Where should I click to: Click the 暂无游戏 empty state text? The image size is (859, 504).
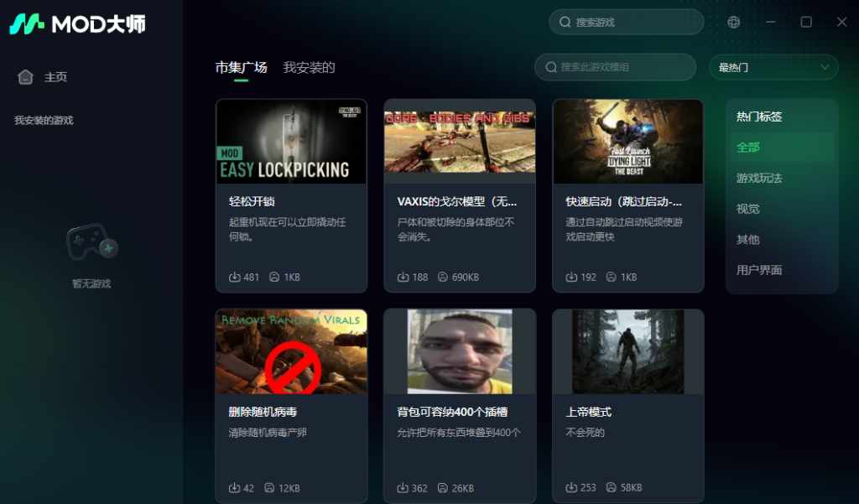point(91,283)
